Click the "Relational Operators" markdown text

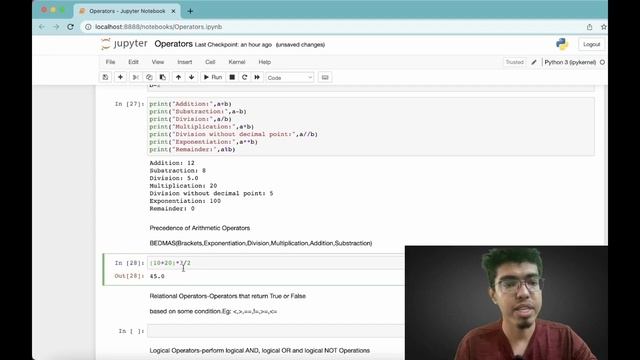click(227, 296)
